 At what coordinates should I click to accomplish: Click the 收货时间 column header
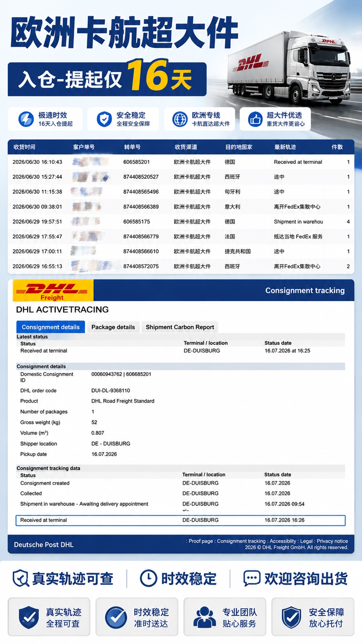[24, 147]
